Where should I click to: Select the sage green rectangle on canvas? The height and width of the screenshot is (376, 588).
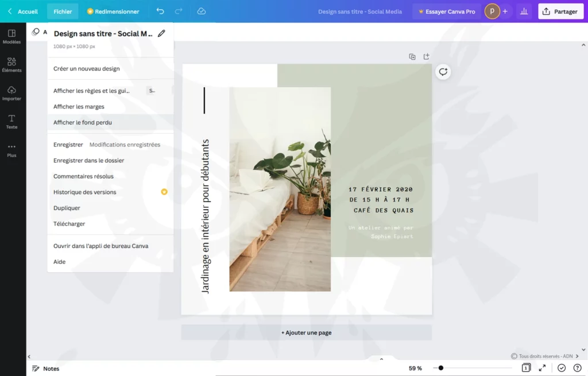(381, 160)
